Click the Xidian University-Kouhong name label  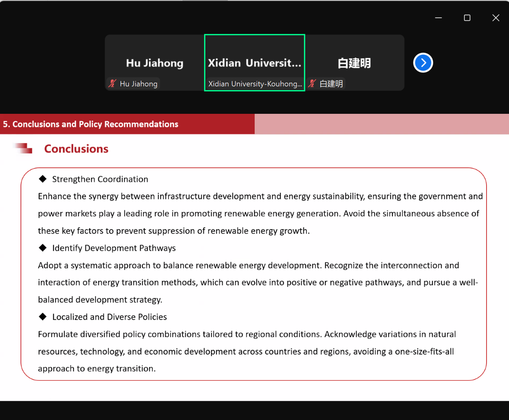tap(255, 84)
